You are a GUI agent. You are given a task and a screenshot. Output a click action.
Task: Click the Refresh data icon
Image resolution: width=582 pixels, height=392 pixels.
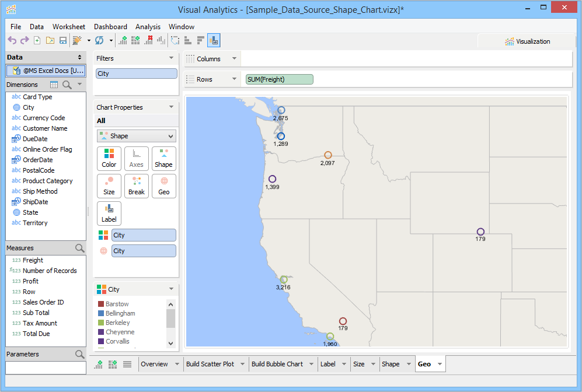pyautogui.click(x=99, y=40)
